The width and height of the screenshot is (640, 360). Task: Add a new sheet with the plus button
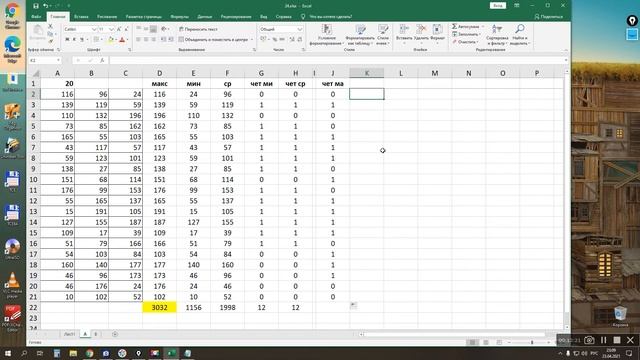coord(115,334)
